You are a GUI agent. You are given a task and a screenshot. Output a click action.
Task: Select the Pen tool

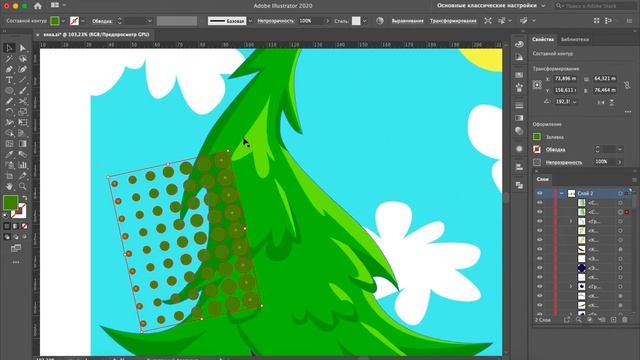click(x=9, y=69)
